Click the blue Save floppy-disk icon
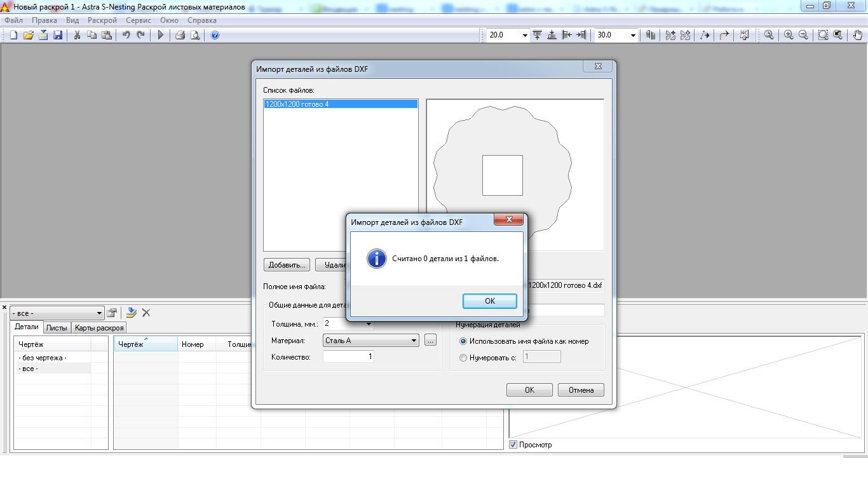 pyautogui.click(x=58, y=36)
